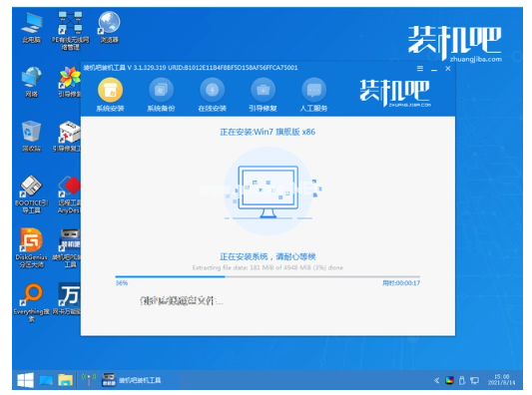The width and height of the screenshot is (532, 395).
Task: Click the Windows Start button
Action: coord(25,380)
